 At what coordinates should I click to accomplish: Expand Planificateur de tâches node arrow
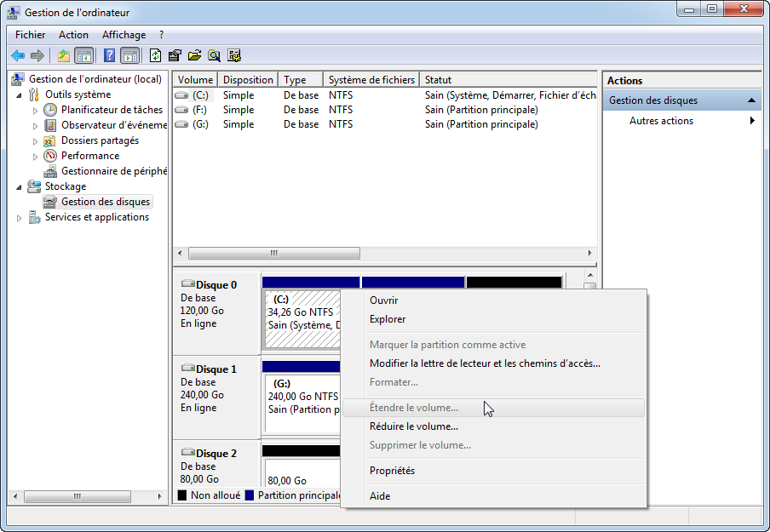click(x=35, y=111)
